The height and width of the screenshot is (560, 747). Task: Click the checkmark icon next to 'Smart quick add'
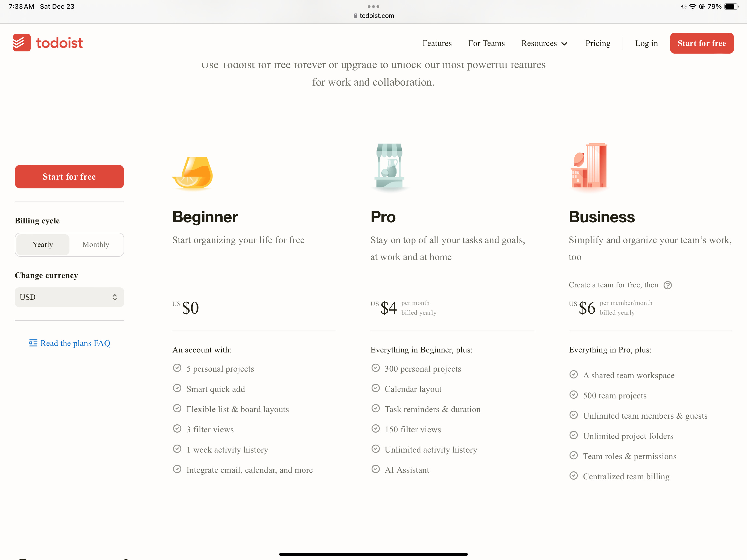[177, 388]
